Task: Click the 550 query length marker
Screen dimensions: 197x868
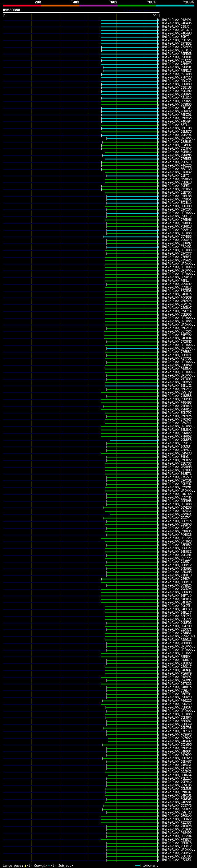Action: pos(155,15)
